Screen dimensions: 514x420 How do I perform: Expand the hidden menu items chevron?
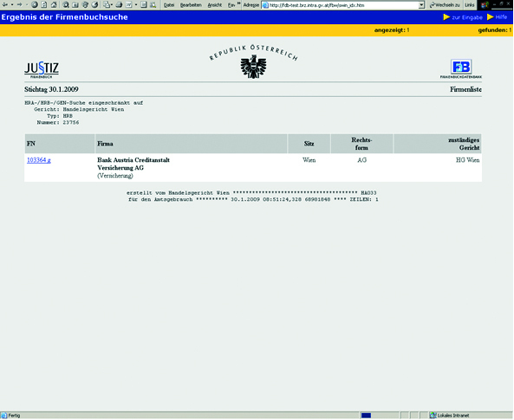[238, 3]
